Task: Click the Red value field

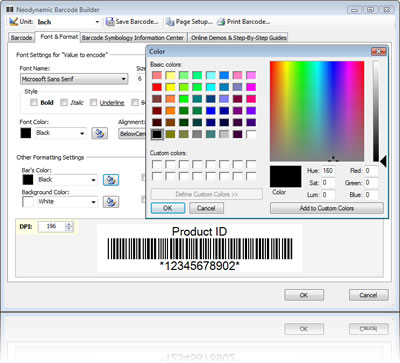Action: point(371,171)
